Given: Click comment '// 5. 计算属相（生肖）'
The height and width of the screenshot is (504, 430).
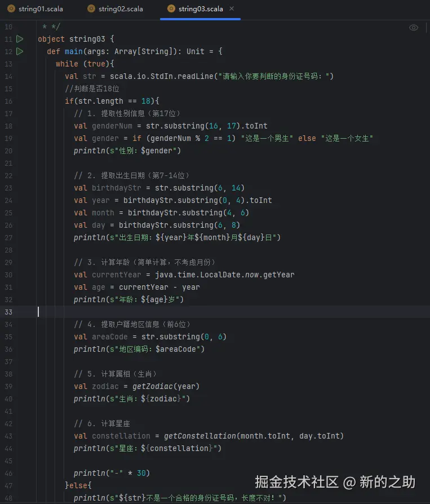Looking at the screenshot, I should [115, 374].
